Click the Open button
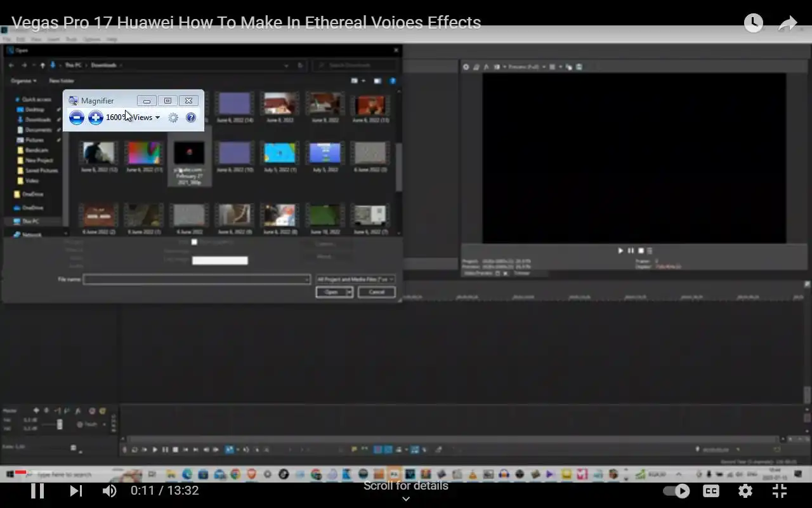Screen dimensions: 812x508 point(331,292)
